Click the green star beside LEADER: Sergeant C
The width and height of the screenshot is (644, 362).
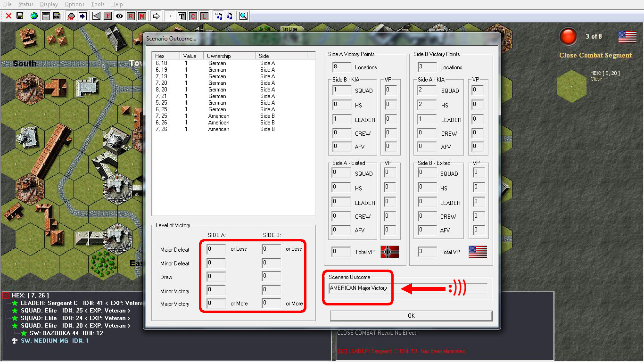[15, 303]
